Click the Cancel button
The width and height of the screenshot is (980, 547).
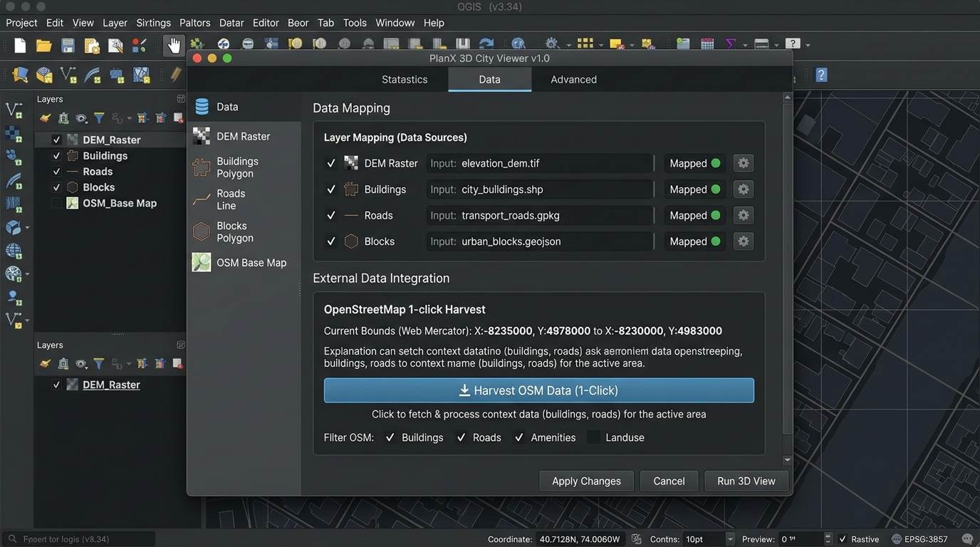pyautogui.click(x=669, y=481)
